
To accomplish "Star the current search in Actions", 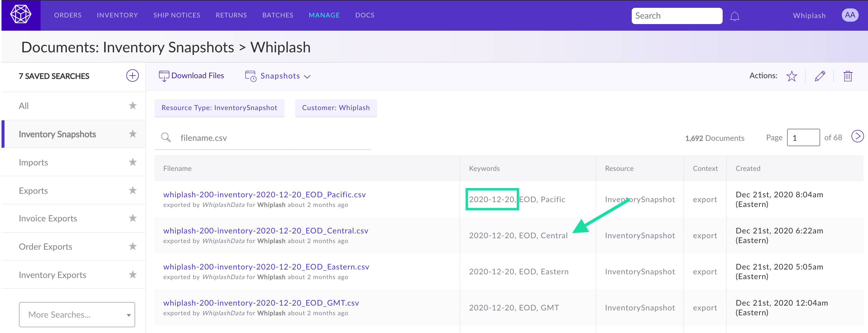I will point(792,76).
